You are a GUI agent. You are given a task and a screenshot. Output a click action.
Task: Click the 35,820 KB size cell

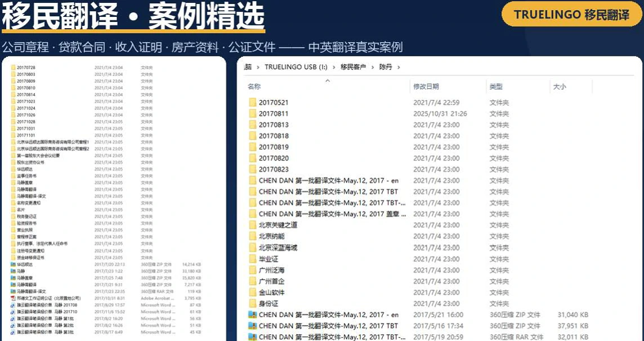click(x=191, y=278)
